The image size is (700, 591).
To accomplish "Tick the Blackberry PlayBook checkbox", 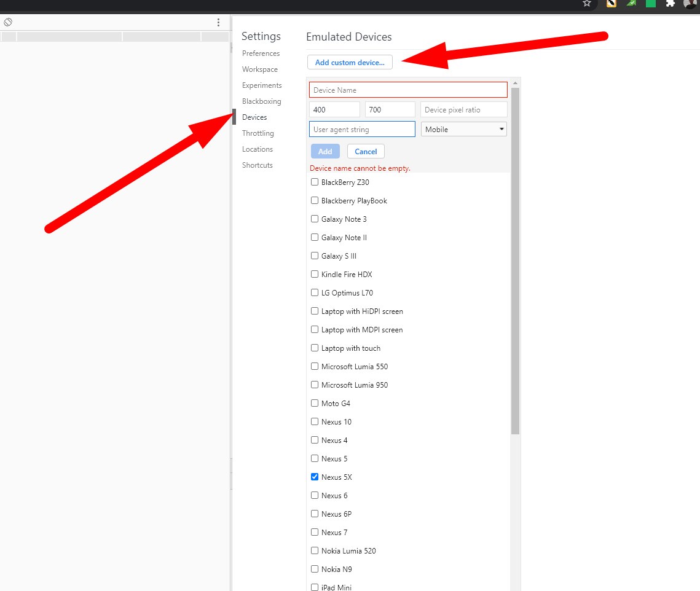I will [315, 200].
